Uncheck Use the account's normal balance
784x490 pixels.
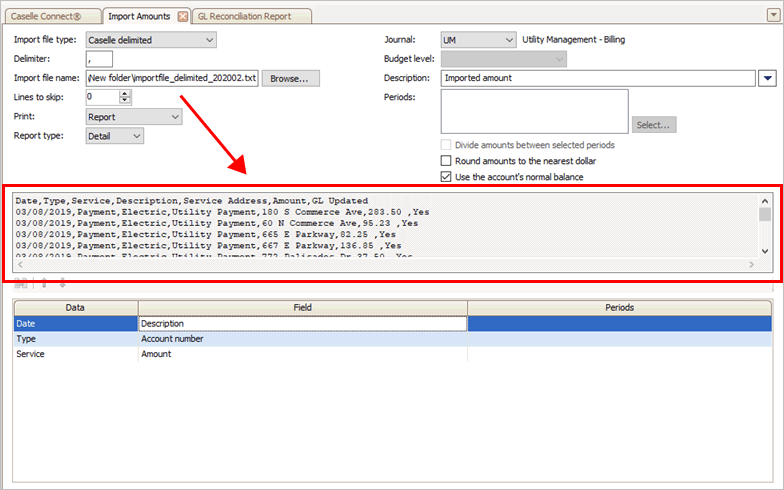(447, 177)
